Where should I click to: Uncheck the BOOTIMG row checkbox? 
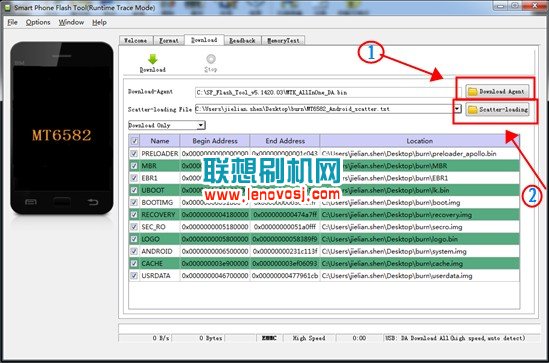[x=134, y=202]
